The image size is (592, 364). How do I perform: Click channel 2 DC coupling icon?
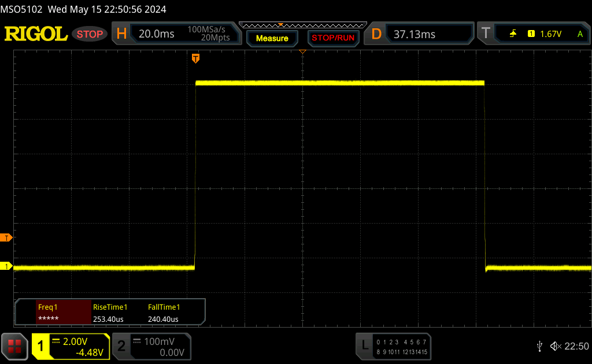[x=137, y=341]
